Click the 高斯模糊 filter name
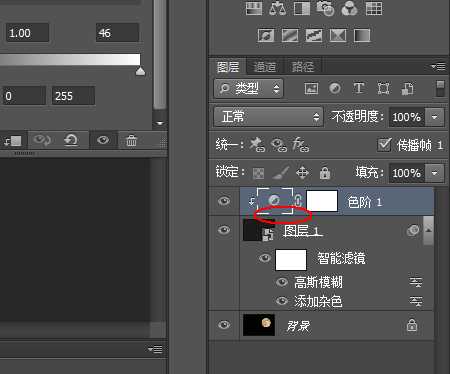Viewport: 450px width, 374px height. click(318, 282)
